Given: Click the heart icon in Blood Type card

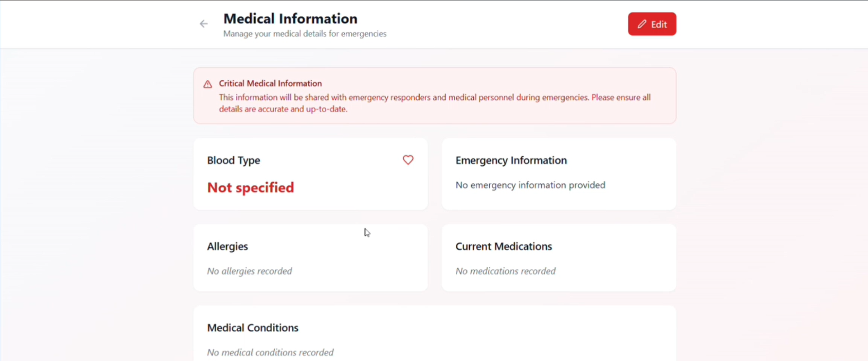Looking at the screenshot, I should pos(408,160).
